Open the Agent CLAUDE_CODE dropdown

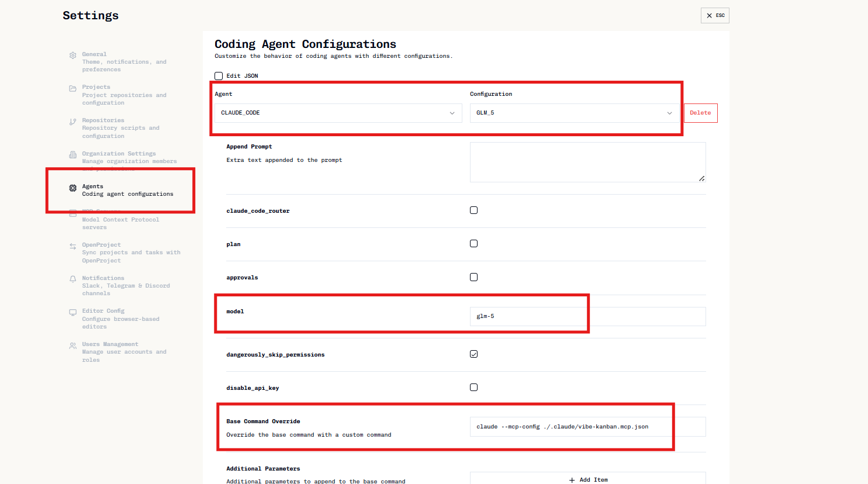pos(338,113)
